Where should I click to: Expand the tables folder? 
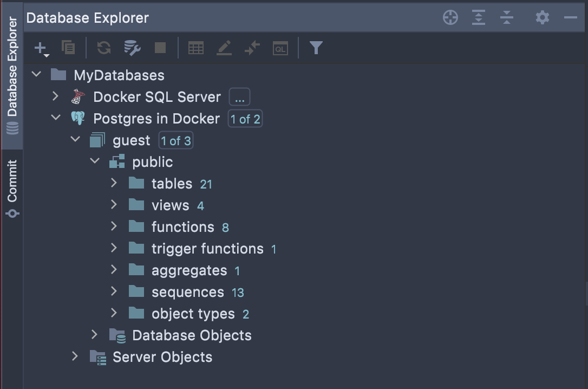click(x=114, y=183)
